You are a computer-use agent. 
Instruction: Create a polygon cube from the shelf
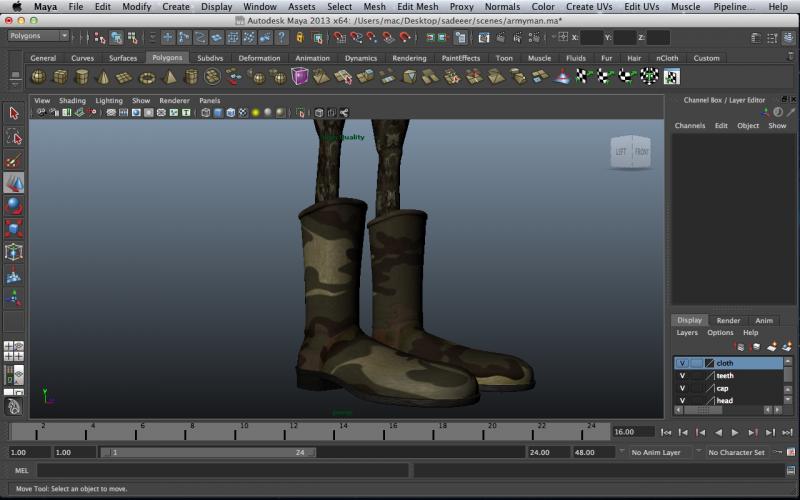coord(60,77)
